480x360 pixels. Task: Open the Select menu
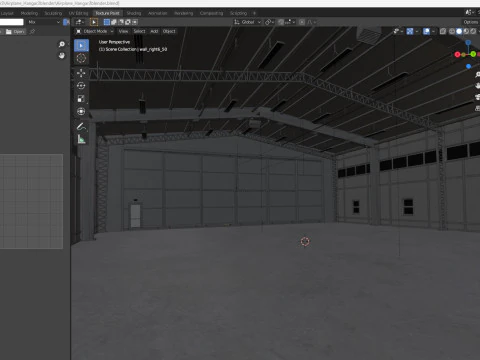pos(139,31)
